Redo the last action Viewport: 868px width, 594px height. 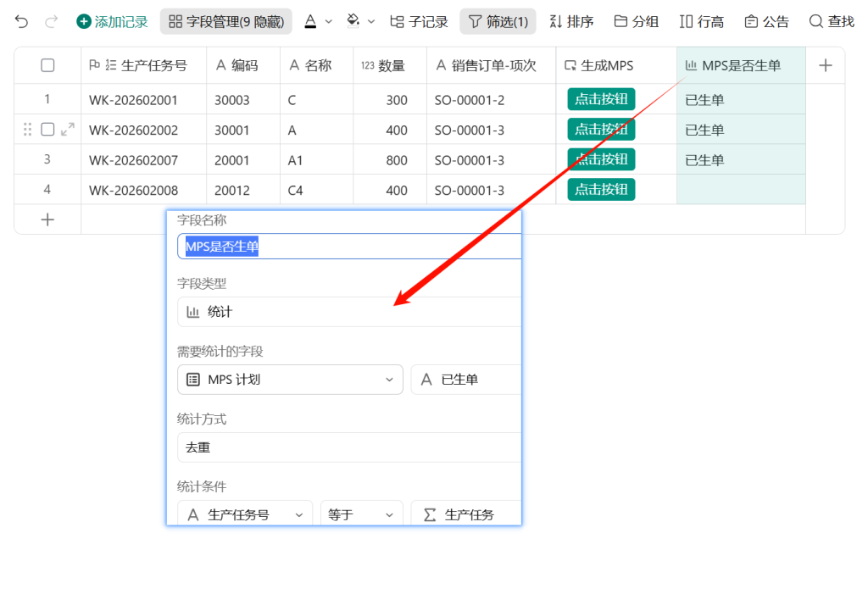pos(52,21)
